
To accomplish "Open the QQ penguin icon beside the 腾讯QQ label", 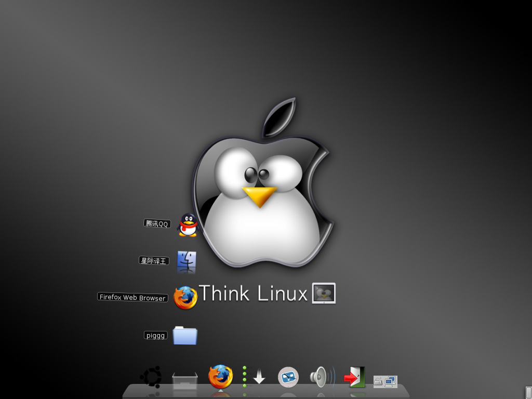I will [x=188, y=224].
